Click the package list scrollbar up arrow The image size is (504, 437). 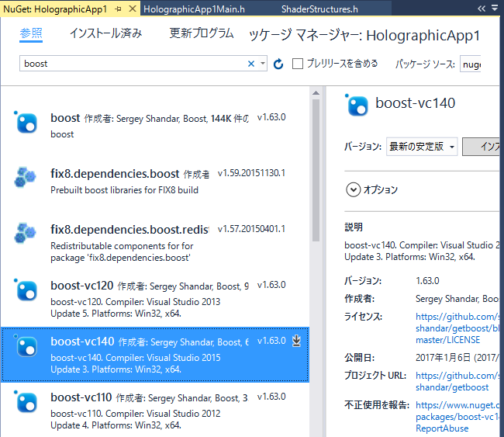click(x=316, y=93)
